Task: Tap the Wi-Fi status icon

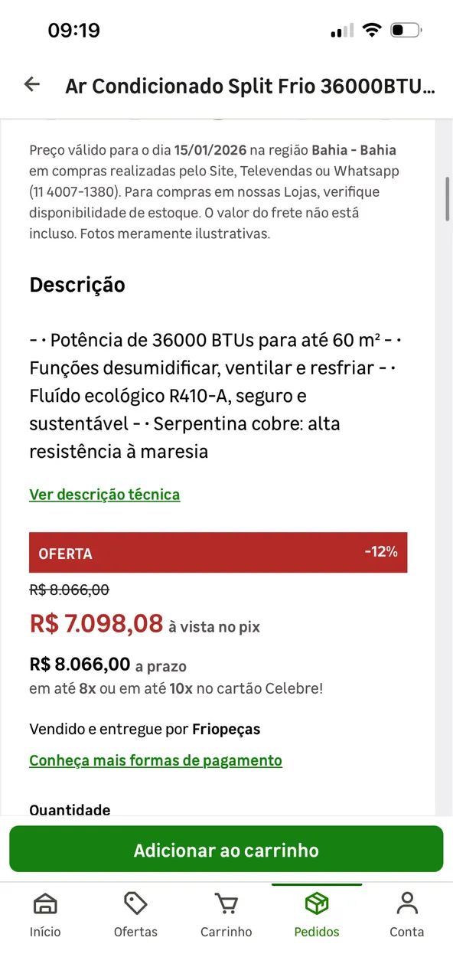Action: point(372,28)
